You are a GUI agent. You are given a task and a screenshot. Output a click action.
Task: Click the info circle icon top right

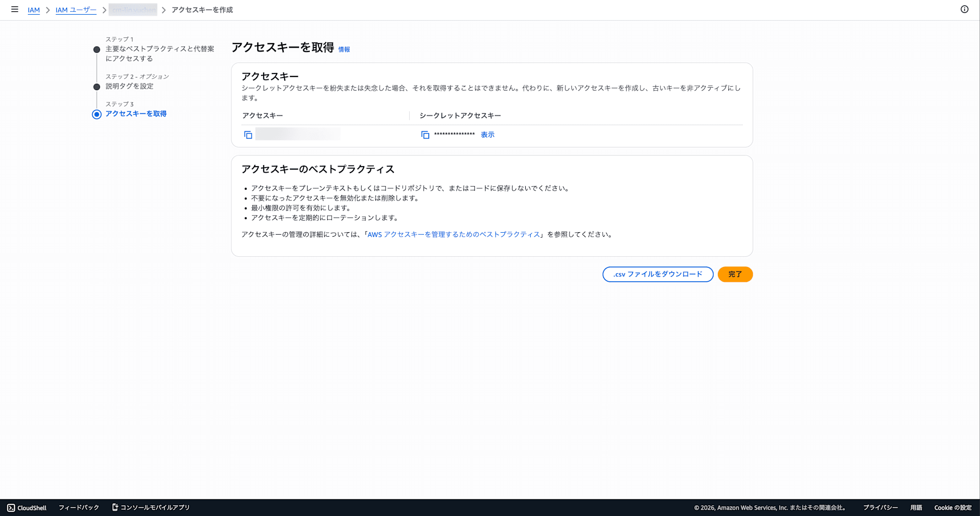click(x=964, y=9)
